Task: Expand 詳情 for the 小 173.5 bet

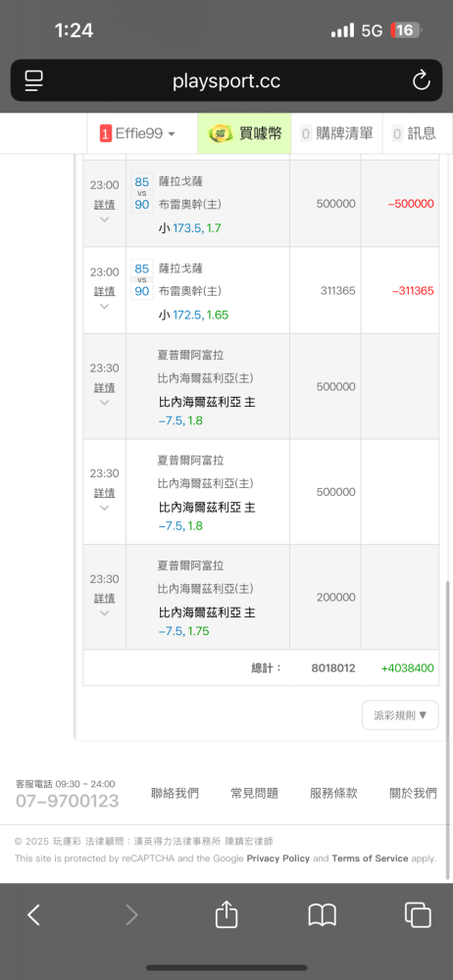Action: point(105,204)
